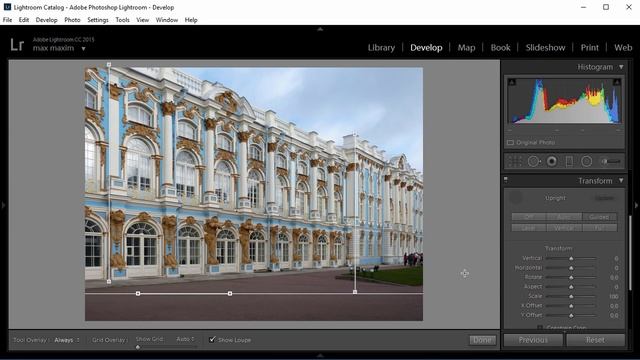Enable the Constrain Crop checkbox

tap(540, 327)
